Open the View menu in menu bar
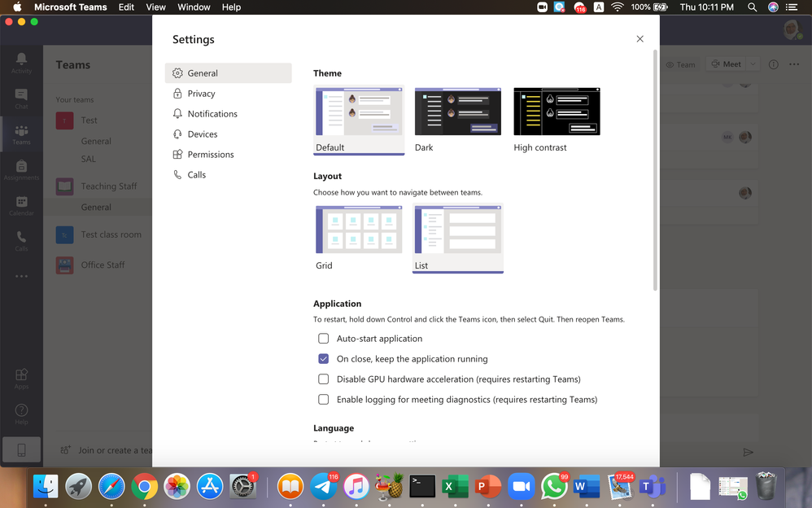This screenshot has width=812, height=508. (155, 7)
